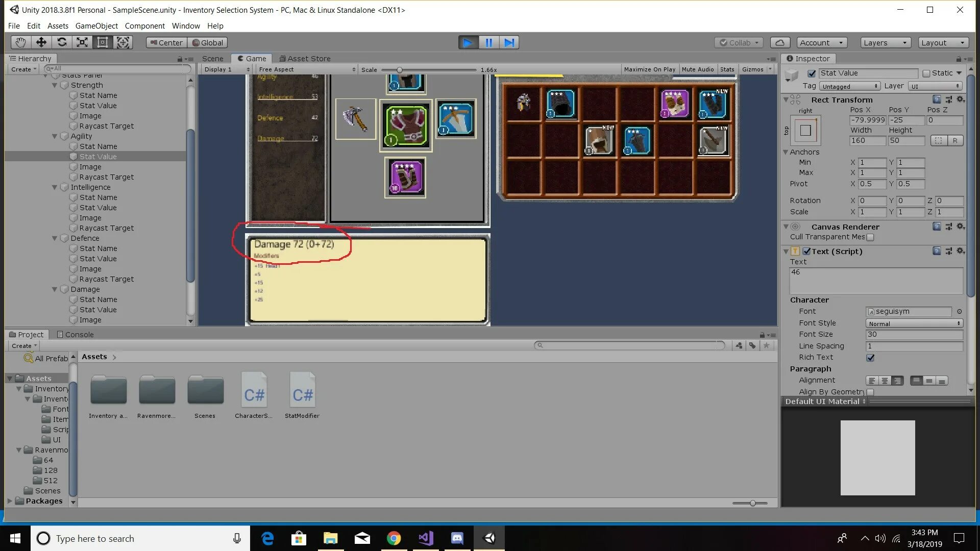Toggle Mute Audio button
This screenshot has height=551, width=980.
(x=697, y=69)
